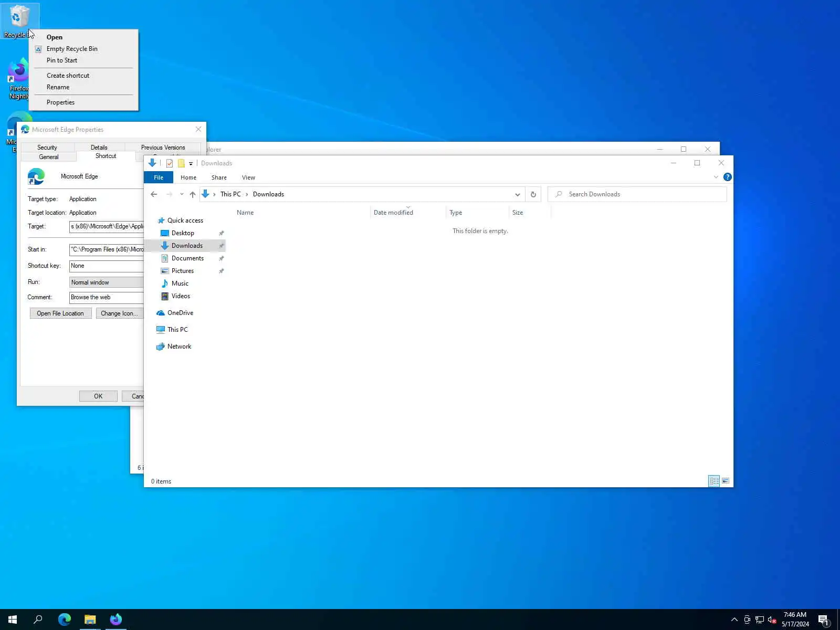Switch to Details tab in Edge Properties
The width and height of the screenshot is (840, 630).
99,148
